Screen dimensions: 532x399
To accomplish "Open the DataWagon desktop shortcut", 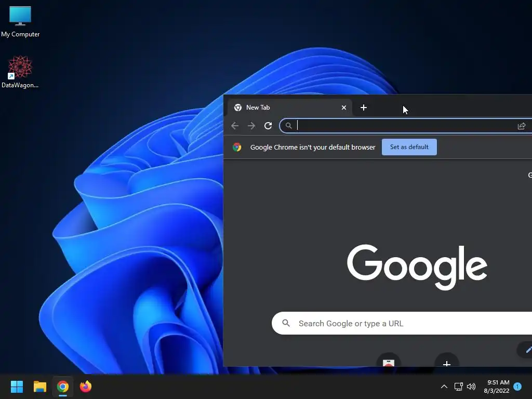I will click(20, 72).
